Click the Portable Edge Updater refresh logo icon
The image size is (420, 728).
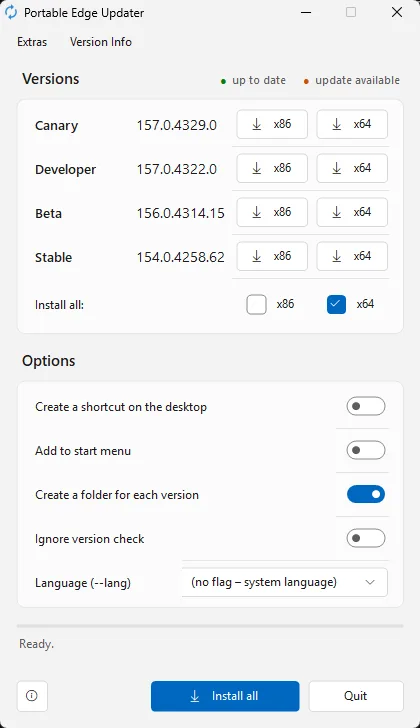(11, 12)
